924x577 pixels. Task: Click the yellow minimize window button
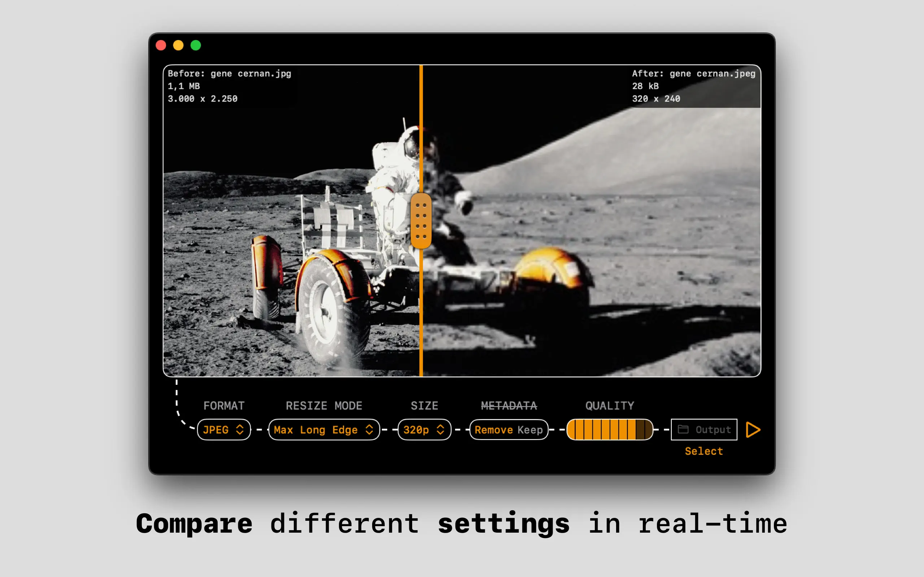pyautogui.click(x=178, y=45)
